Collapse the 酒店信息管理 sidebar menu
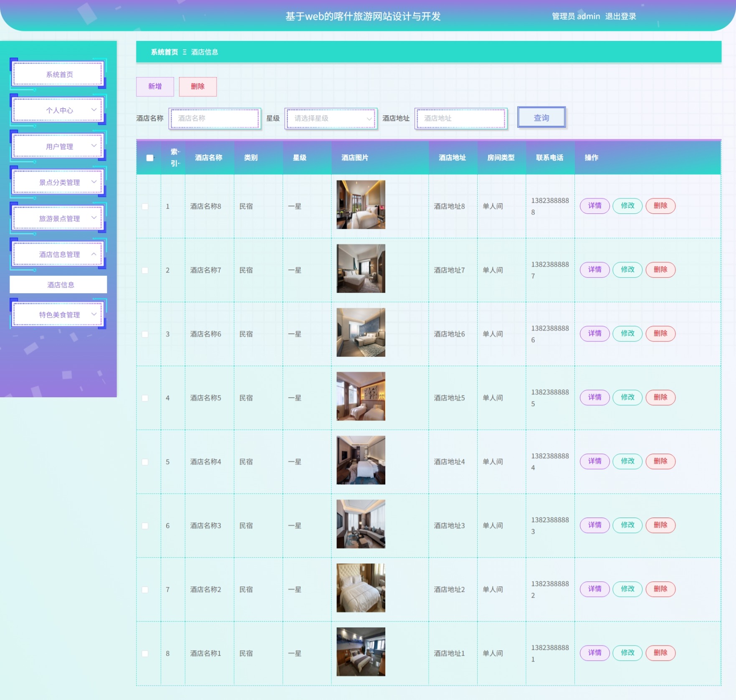736x700 pixels. [x=58, y=254]
